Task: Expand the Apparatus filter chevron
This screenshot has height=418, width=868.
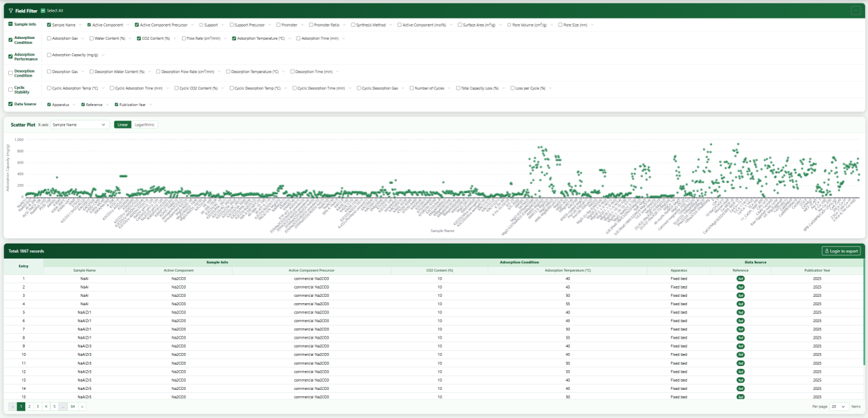Action: coord(73,105)
